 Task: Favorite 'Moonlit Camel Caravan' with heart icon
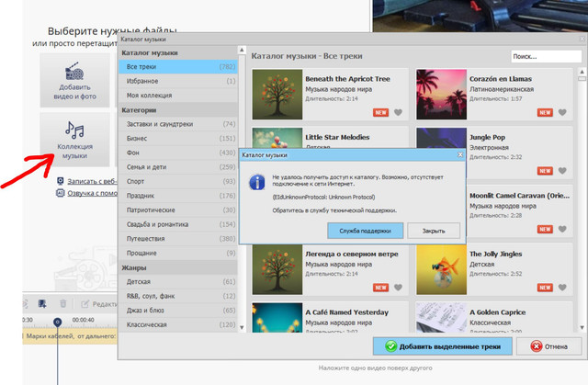(562, 229)
